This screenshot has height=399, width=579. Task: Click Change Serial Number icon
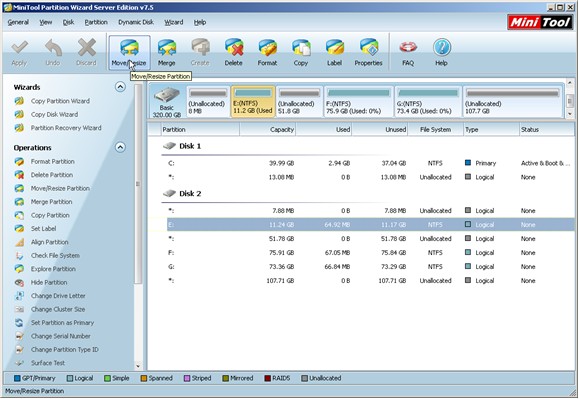coord(19,336)
